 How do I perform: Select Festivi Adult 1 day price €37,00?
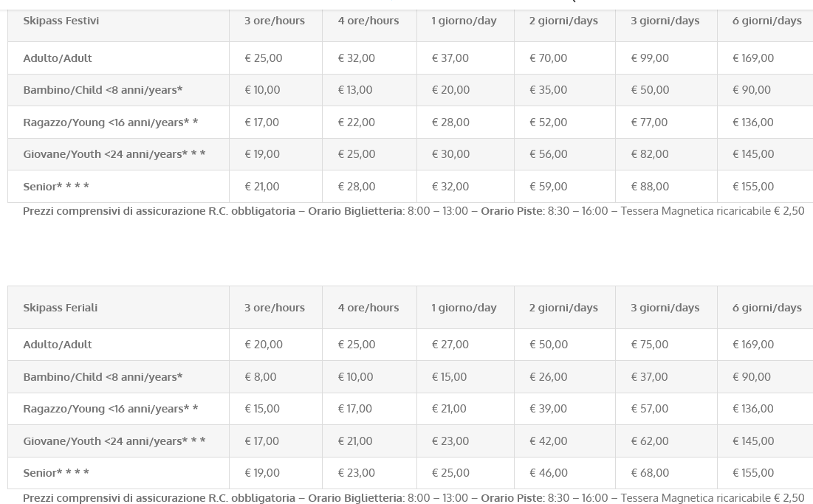(450, 58)
